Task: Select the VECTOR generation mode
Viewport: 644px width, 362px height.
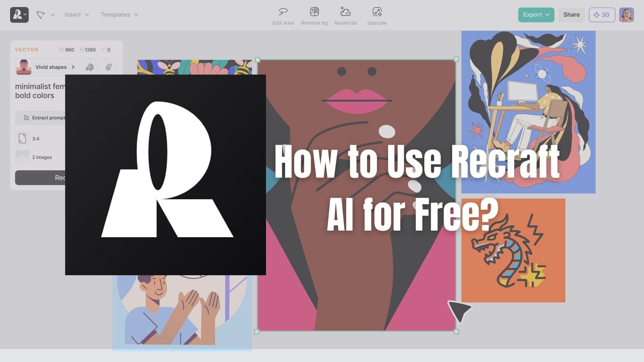Action: (26, 49)
